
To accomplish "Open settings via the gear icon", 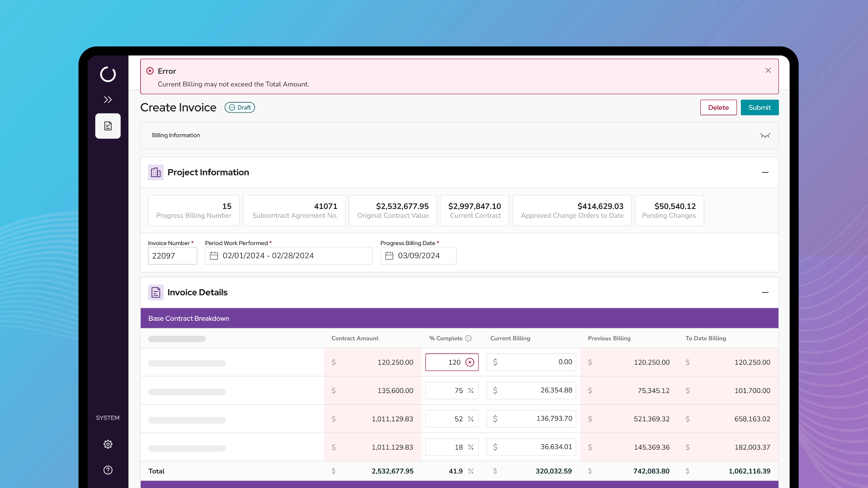I will coord(108,444).
